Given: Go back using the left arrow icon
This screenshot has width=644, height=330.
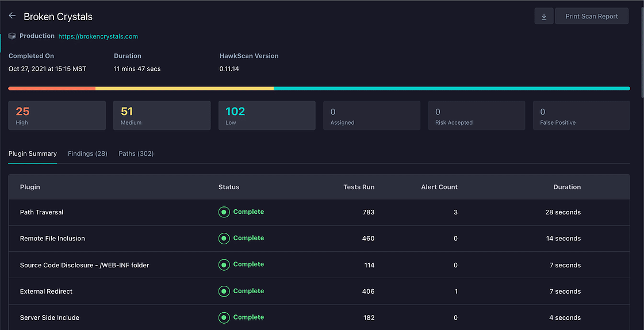Looking at the screenshot, I should [x=12, y=16].
